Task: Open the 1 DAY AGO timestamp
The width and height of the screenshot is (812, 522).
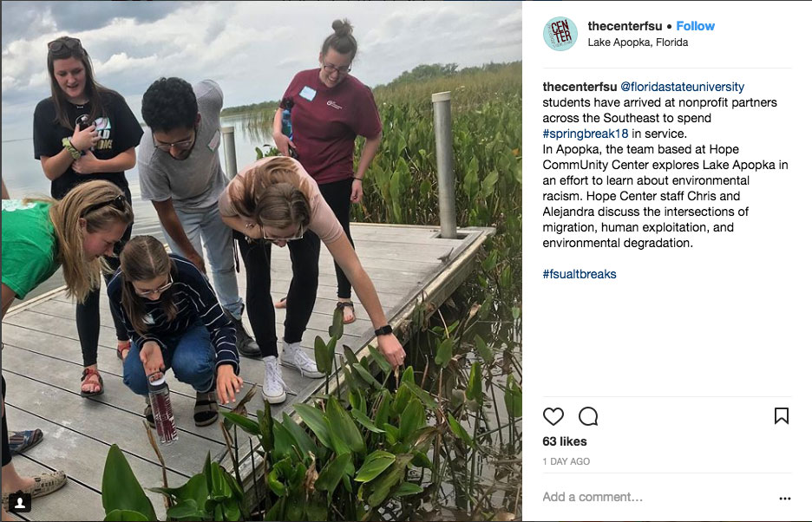Action: (x=566, y=461)
